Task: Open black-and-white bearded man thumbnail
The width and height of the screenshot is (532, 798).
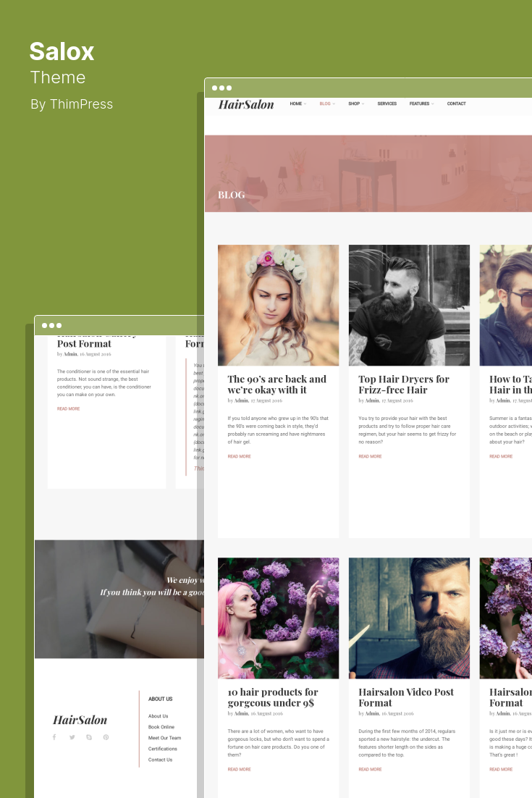Action: [410, 306]
